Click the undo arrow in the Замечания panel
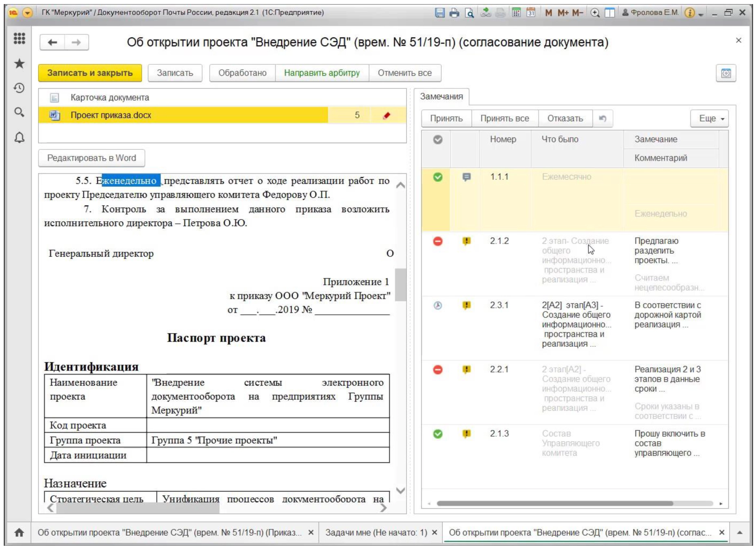The height and width of the screenshot is (547, 756). [603, 118]
